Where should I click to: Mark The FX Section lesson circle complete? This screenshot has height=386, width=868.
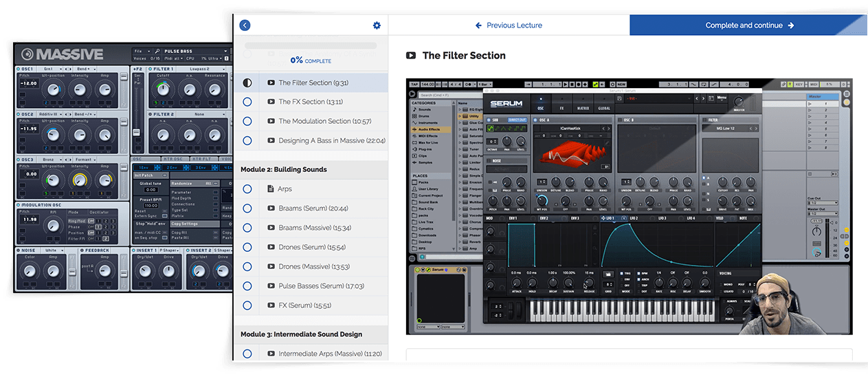click(247, 102)
